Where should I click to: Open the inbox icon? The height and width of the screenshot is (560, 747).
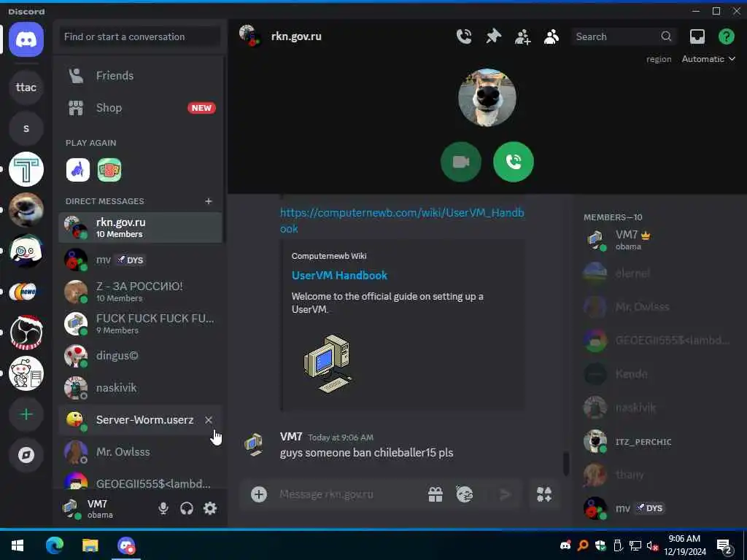(x=697, y=36)
